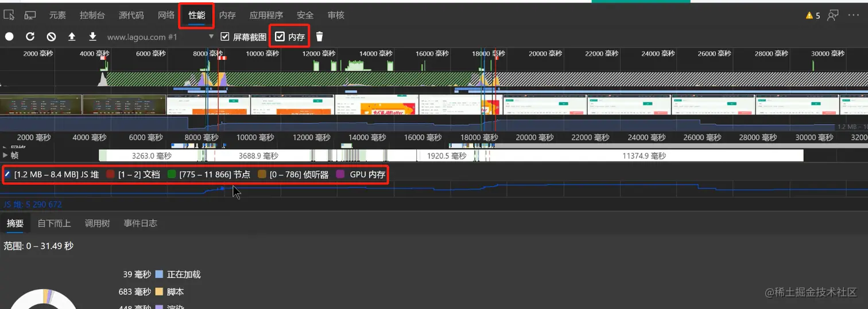The height and width of the screenshot is (309, 868).
Task: Switch to the 调用树 tab
Action: tap(97, 223)
